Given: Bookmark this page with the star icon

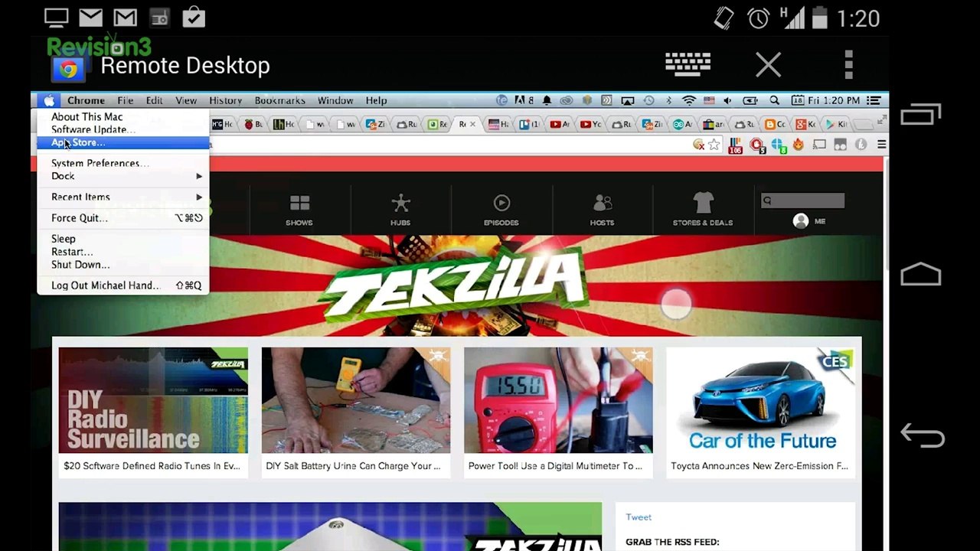Looking at the screenshot, I should pos(714,145).
